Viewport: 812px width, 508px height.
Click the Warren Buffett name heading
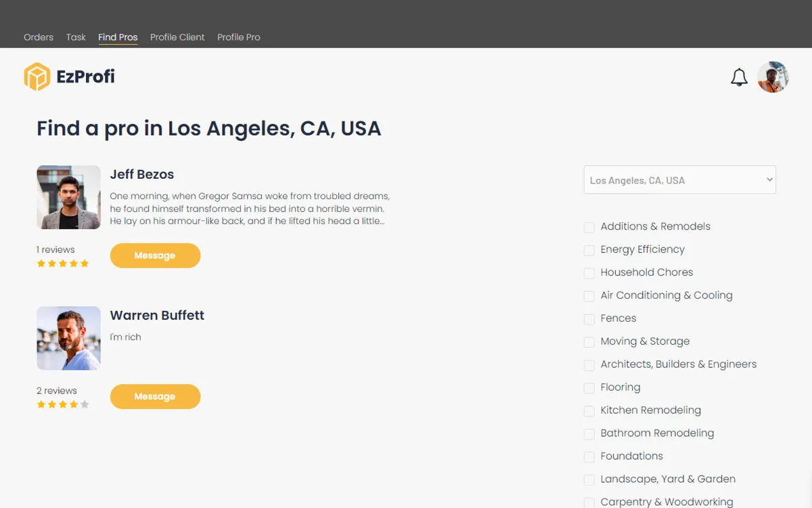[x=157, y=315]
